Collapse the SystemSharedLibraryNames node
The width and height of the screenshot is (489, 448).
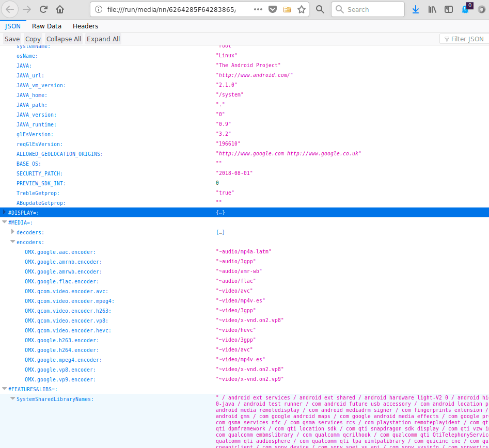(x=12, y=398)
